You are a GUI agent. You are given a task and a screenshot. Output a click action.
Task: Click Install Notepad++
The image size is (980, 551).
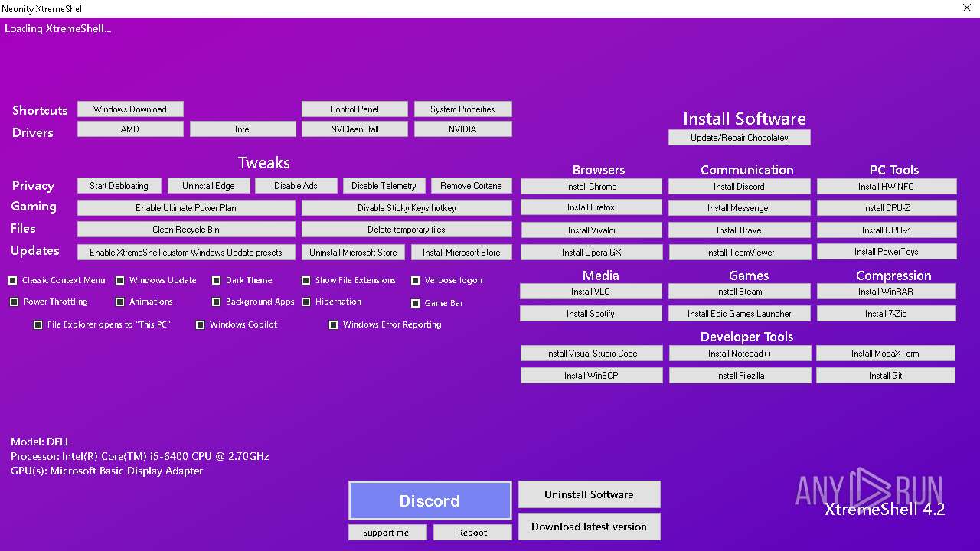coord(740,354)
